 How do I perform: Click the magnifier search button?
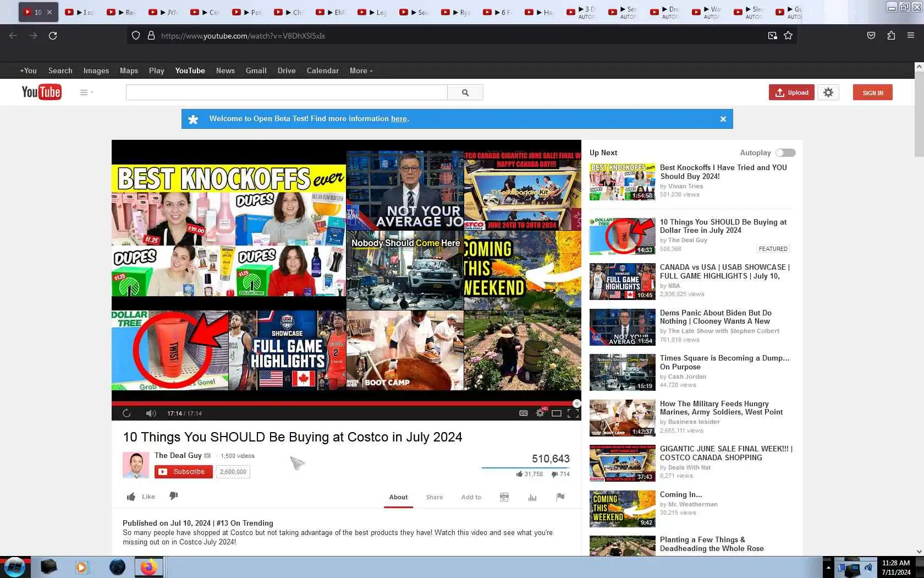(465, 92)
